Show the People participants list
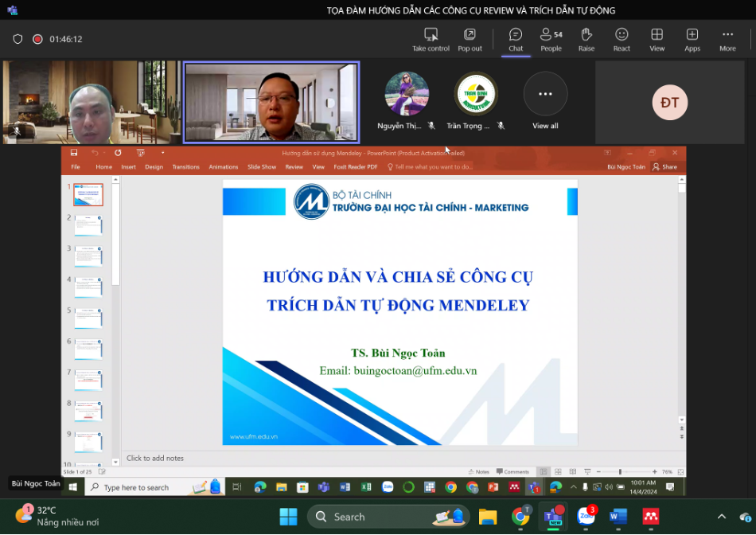The width and height of the screenshot is (756, 535). [551, 39]
